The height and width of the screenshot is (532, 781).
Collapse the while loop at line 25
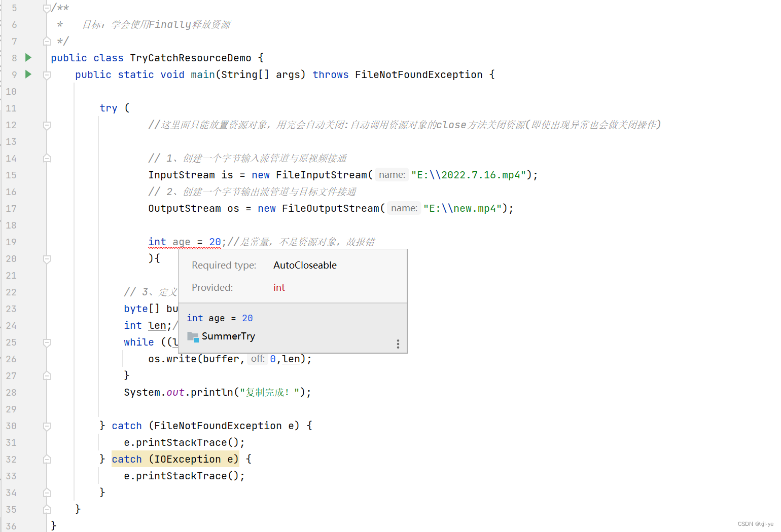pos(47,343)
